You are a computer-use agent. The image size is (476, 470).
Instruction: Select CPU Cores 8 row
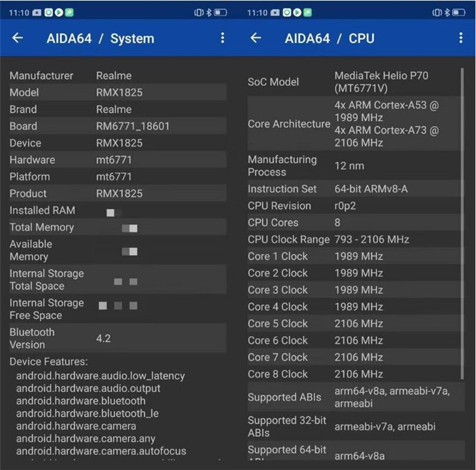pyautogui.click(x=356, y=222)
